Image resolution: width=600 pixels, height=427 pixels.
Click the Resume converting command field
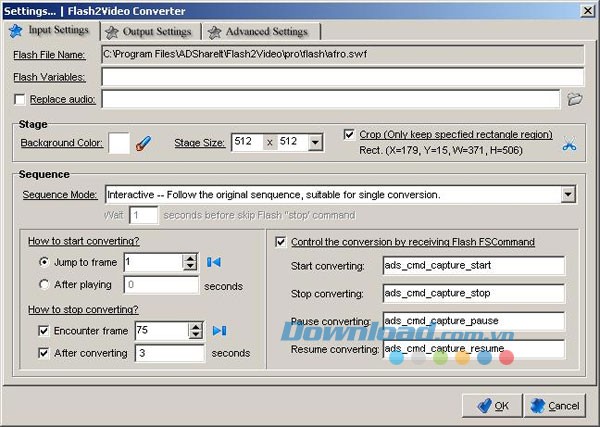pos(474,349)
